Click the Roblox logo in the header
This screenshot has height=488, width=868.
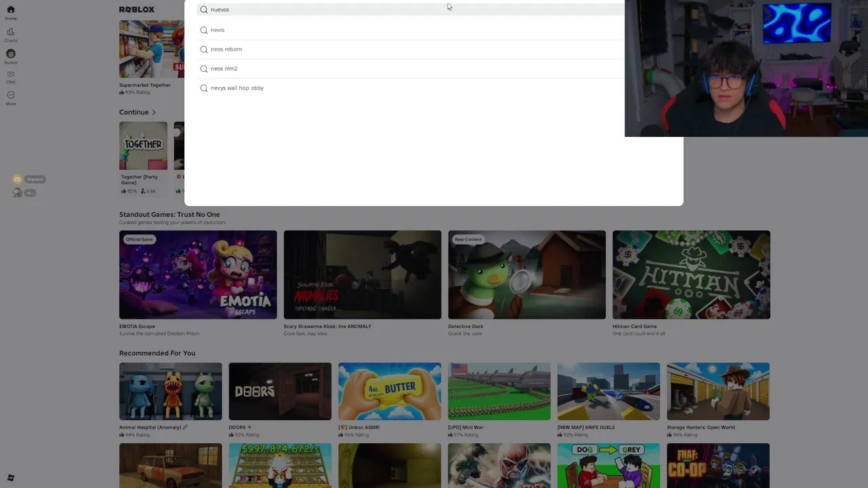click(137, 9)
